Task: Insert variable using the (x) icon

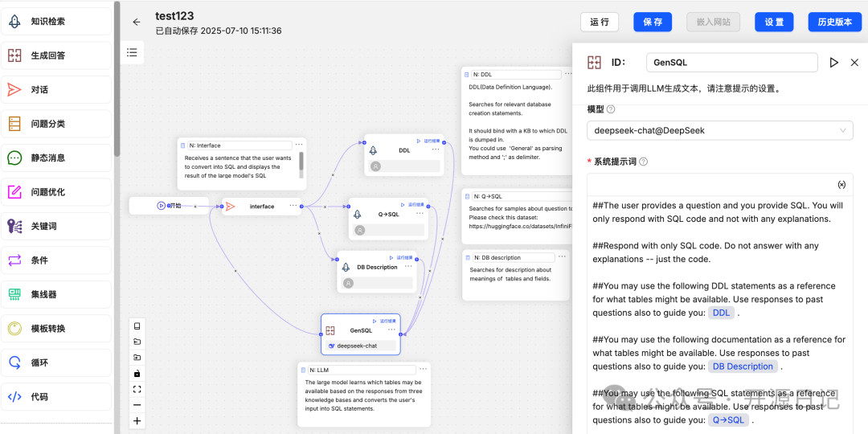Action: (841, 184)
